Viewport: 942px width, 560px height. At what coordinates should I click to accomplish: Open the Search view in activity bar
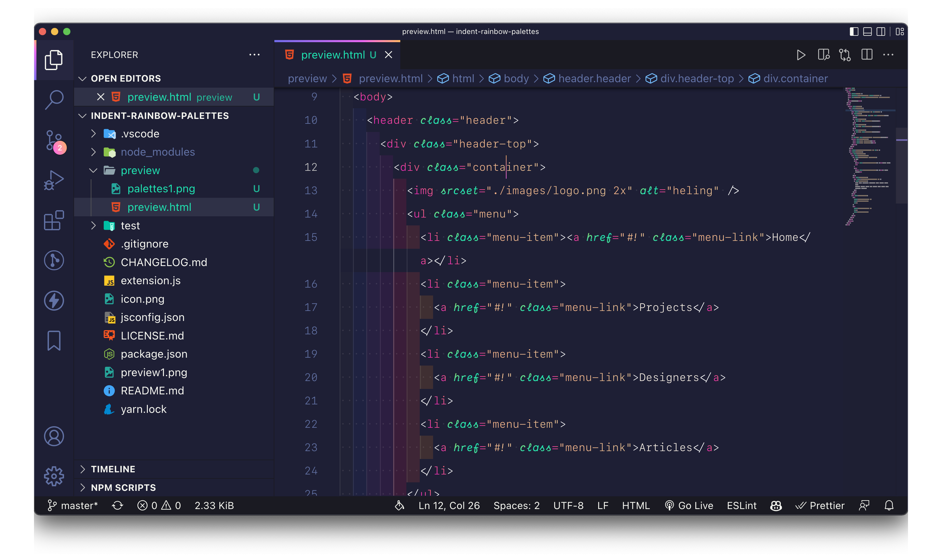click(54, 100)
